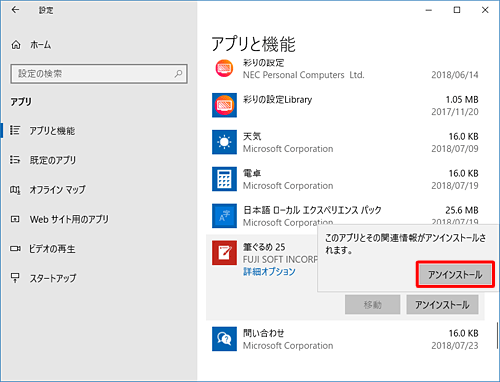The width and height of the screenshot is (500, 382).
Task: Click the アプリと機能 page heading
Action: (253, 44)
